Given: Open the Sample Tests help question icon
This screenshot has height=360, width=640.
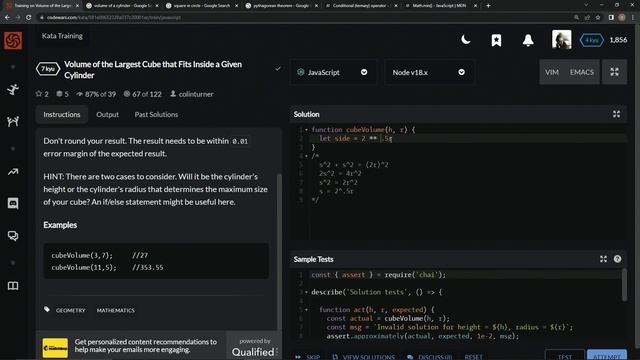Looking at the screenshot, I should 617,259.
